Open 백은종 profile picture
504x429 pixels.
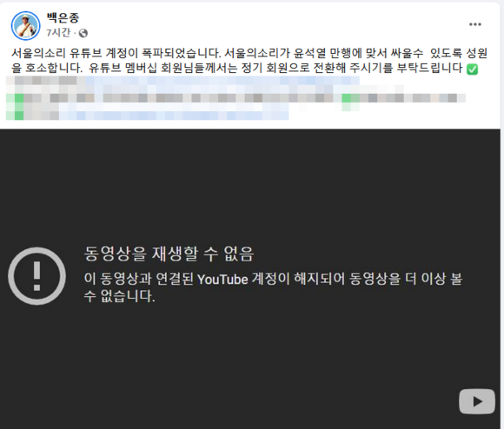(26, 26)
